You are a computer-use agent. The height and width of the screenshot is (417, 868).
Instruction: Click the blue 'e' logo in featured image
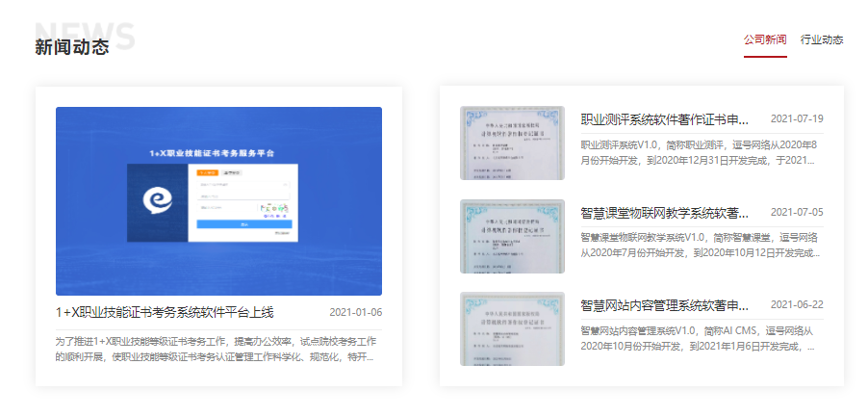pos(156,199)
